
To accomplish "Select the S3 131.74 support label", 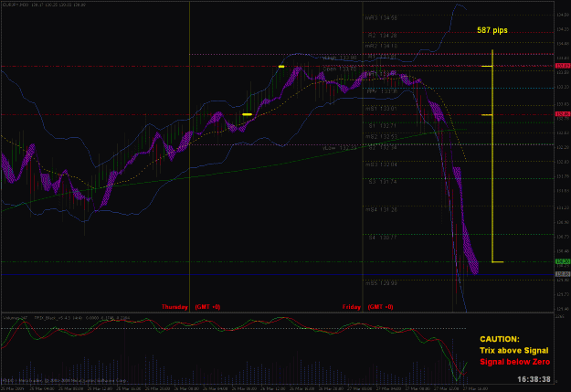I will [x=383, y=182].
